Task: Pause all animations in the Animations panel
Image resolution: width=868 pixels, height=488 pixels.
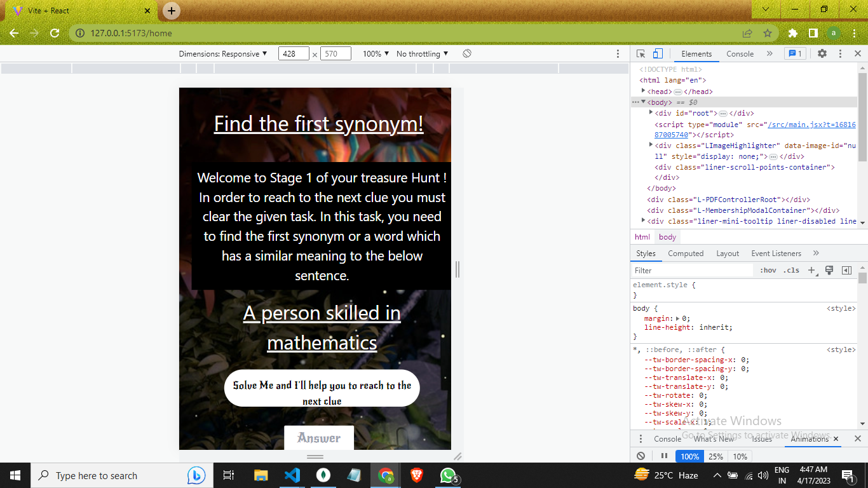Action: [663, 456]
